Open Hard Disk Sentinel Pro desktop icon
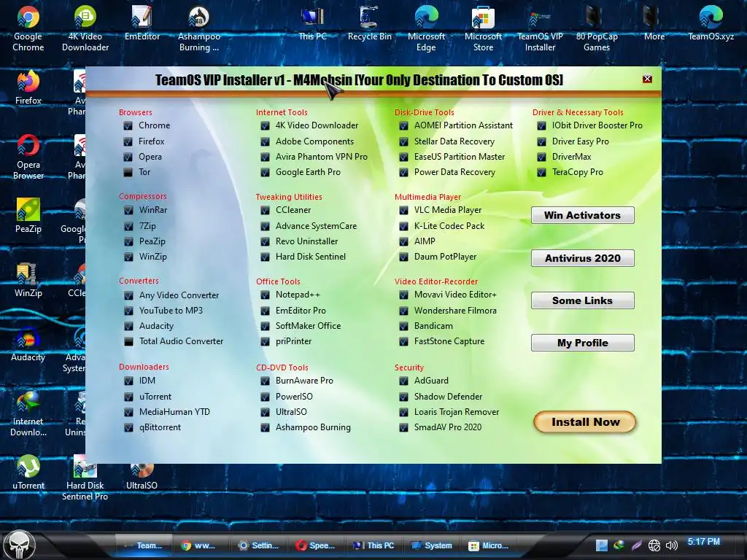 click(85, 477)
